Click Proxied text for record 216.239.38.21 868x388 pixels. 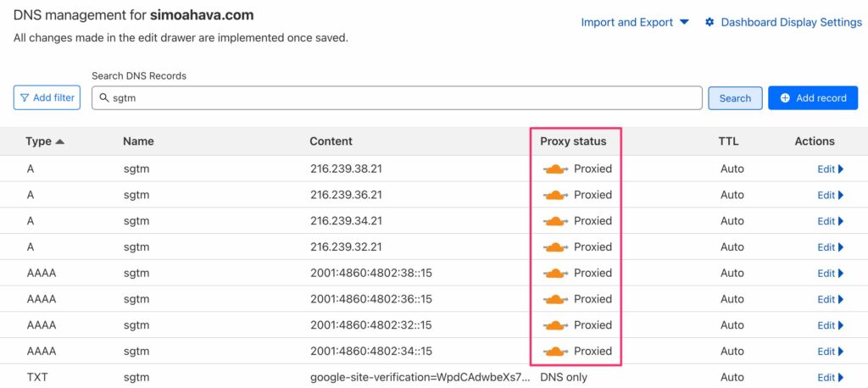[593, 169]
